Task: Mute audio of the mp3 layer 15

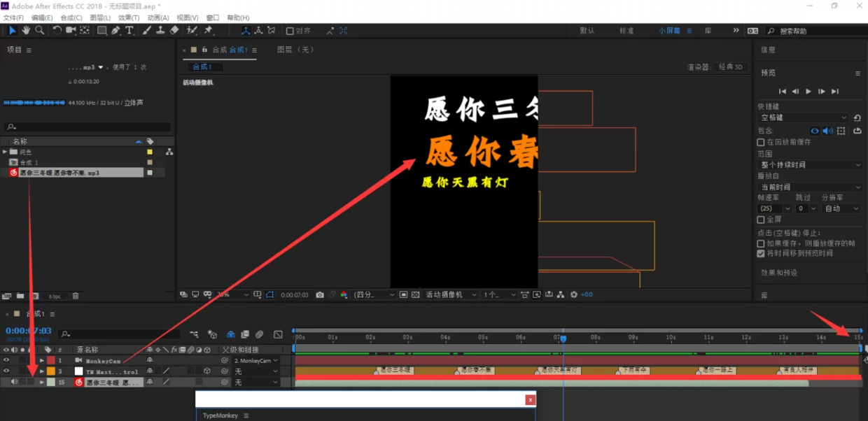Action: click(14, 383)
